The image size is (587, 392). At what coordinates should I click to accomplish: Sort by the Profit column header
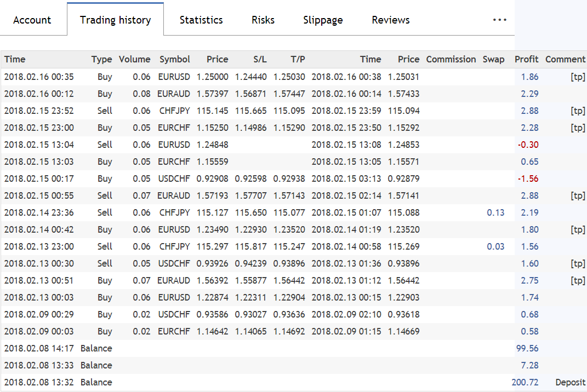526,60
